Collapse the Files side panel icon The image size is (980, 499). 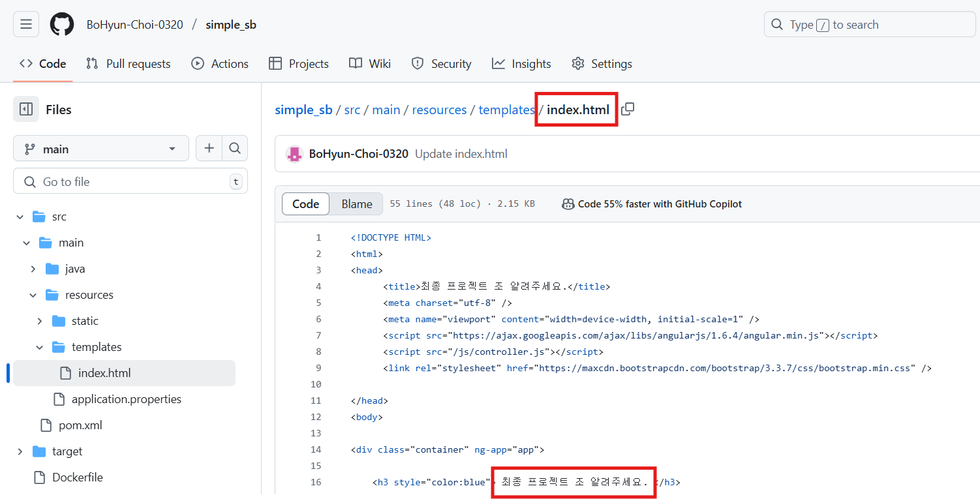(26, 110)
